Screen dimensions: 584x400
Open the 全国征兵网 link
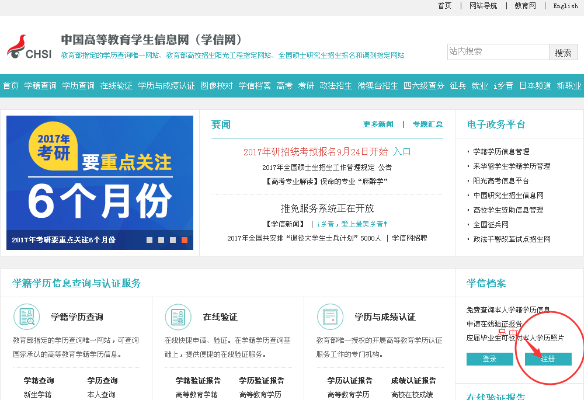pos(491,225)
